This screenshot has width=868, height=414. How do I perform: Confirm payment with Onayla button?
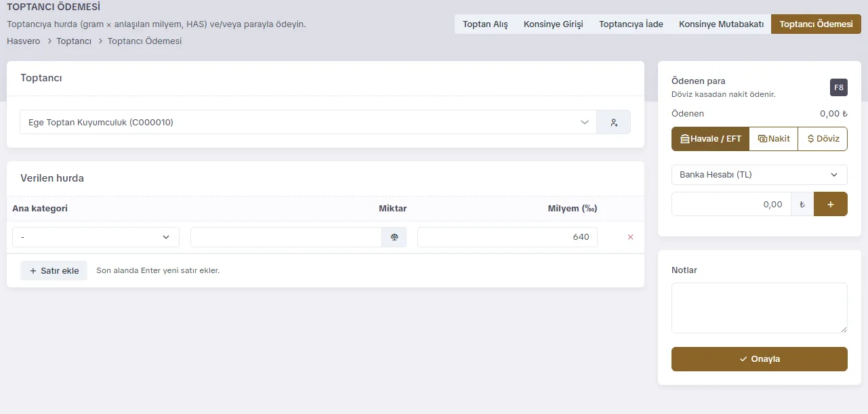(x=760, y=359)
